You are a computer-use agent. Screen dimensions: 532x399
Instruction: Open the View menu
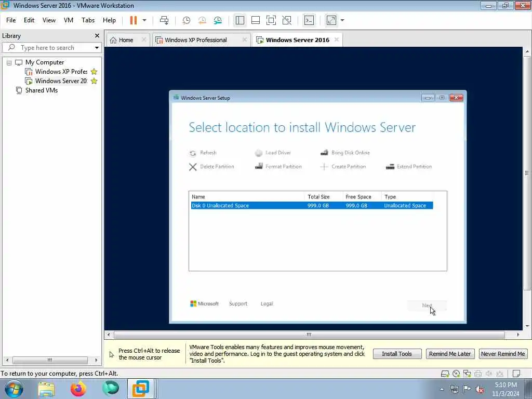(49, 20)
